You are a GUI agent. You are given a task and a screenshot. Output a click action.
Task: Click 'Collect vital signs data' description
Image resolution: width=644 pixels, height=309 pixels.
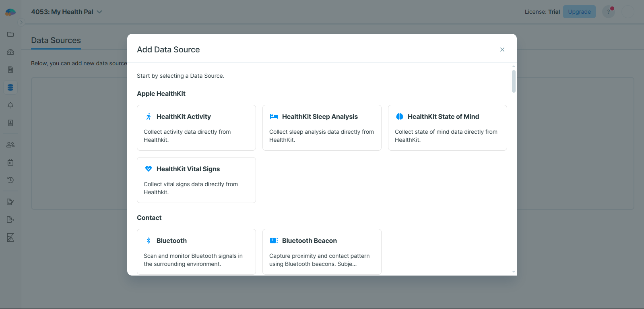[x=191, y=188]
